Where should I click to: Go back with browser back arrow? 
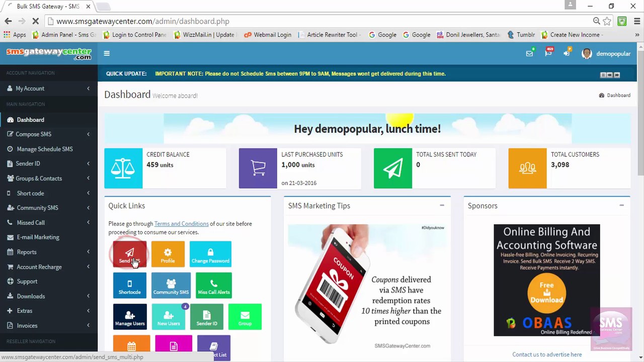tap(8, 21)
